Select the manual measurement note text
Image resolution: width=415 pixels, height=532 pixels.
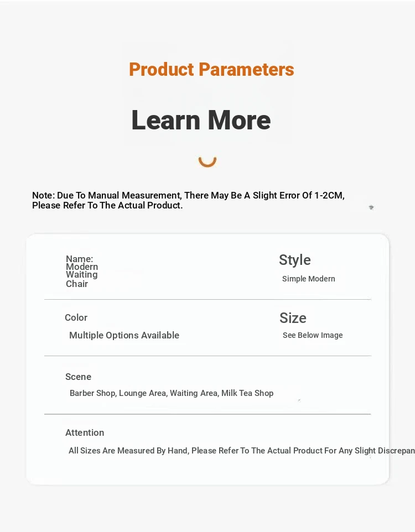(188, 200)
